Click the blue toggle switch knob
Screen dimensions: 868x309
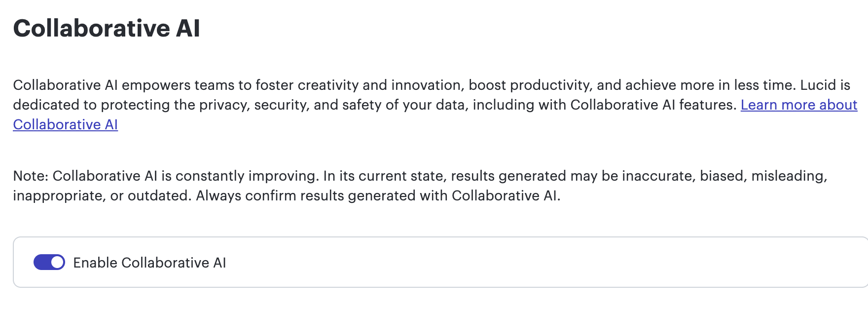coord(57,262)
